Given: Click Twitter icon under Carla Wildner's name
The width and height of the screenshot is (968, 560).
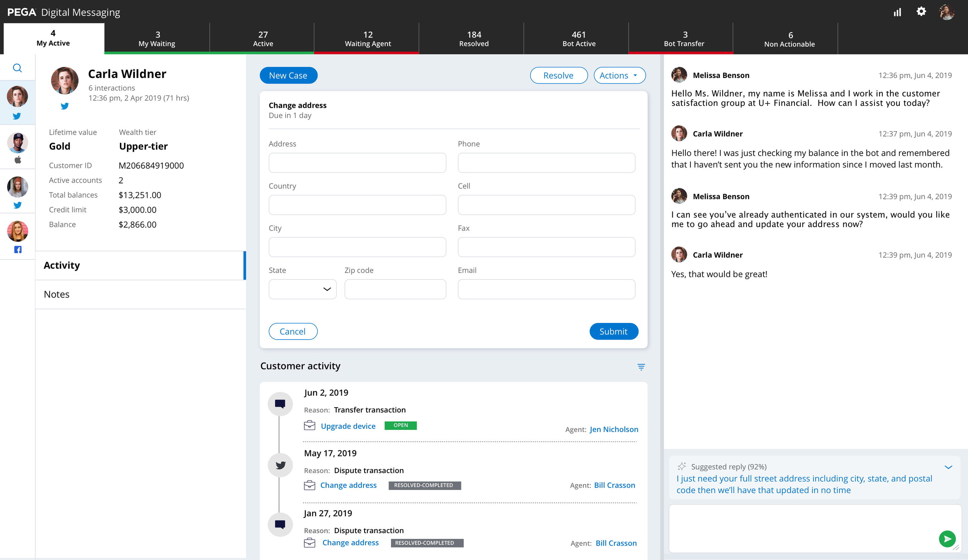Looking at the screenshot, I should (x=65, y=106).
